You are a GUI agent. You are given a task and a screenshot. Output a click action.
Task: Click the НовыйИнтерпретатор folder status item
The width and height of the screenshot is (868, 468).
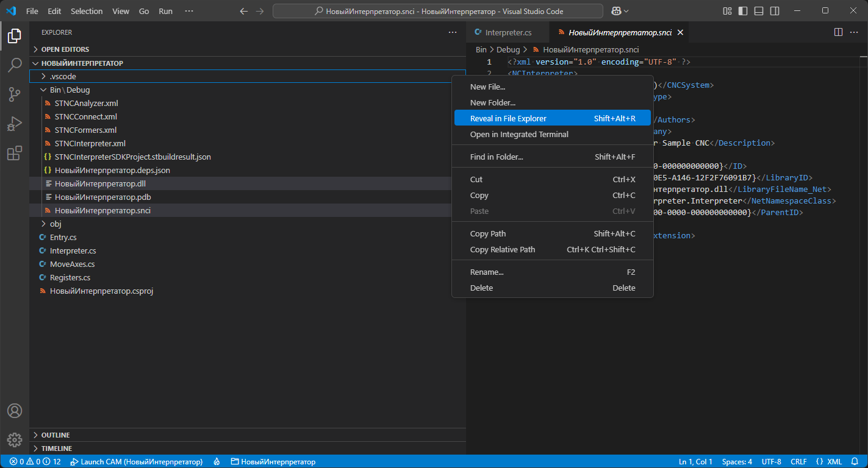[x=273, y=462]
